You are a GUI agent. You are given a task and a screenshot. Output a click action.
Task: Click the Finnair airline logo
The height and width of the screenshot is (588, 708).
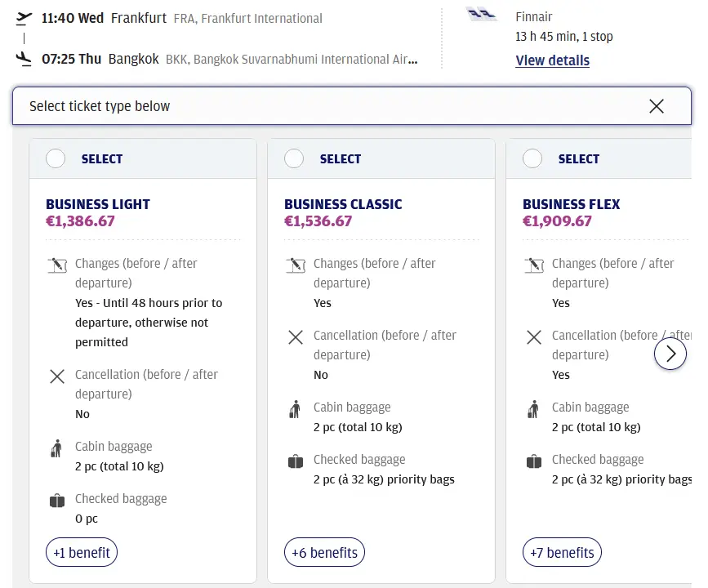482,14
